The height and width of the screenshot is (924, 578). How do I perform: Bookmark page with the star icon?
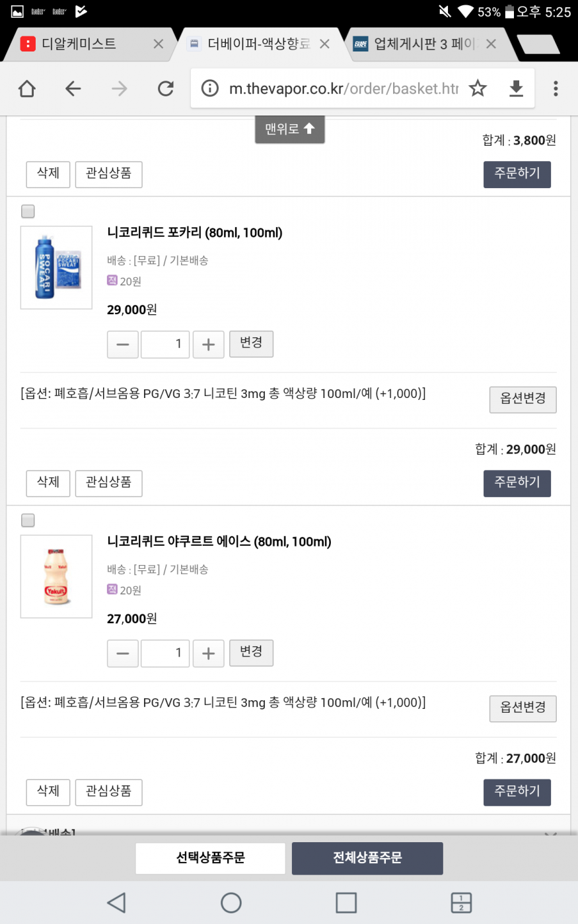coord(478,88)
